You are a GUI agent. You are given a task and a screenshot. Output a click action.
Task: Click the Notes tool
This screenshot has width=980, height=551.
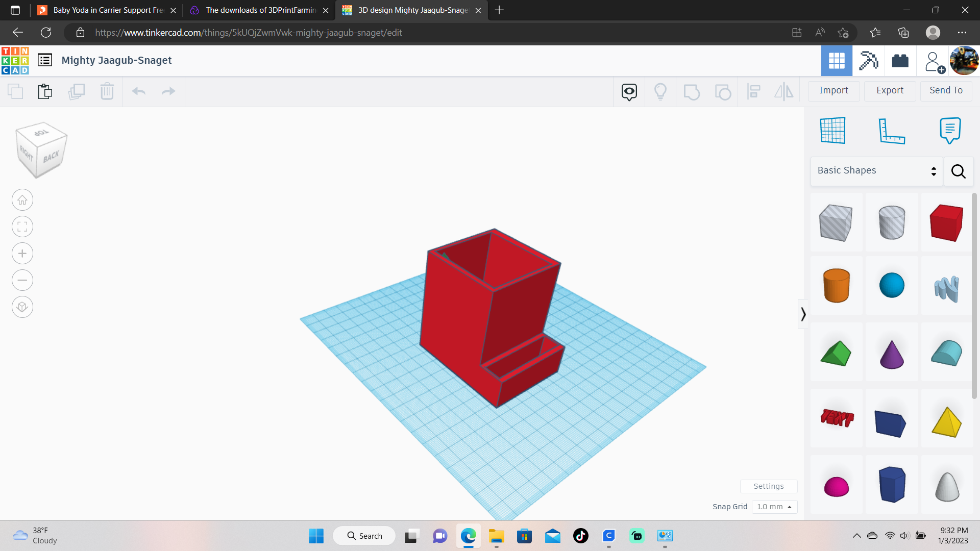[950, 131]
